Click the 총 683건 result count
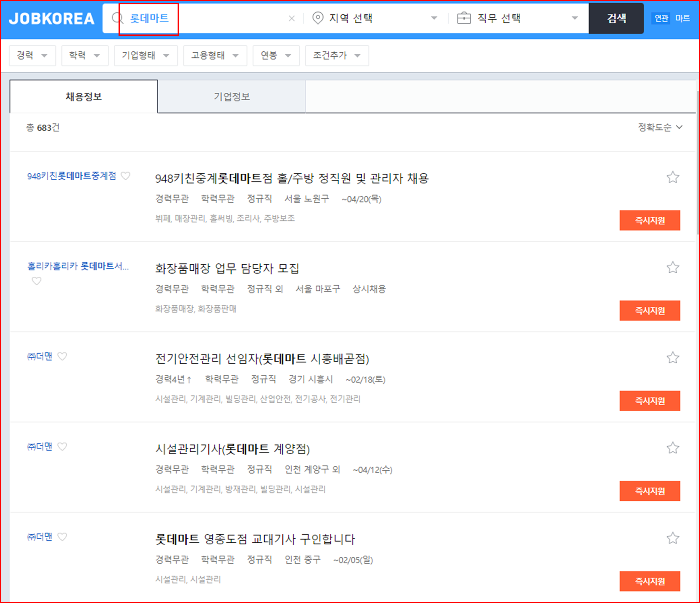700x603 pixels. 43,128
